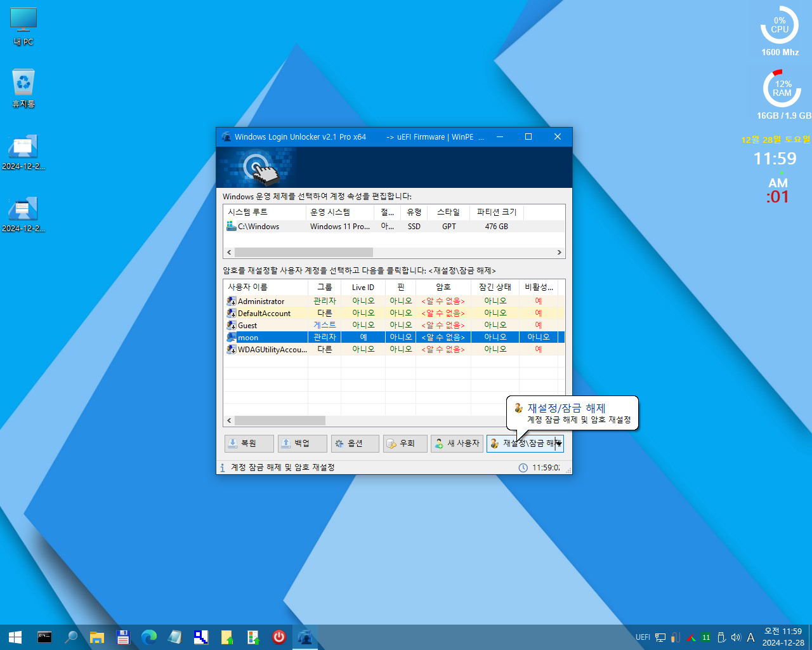
Task: Click the 시스템 루트 column header
Action: (x=265, y=212)
